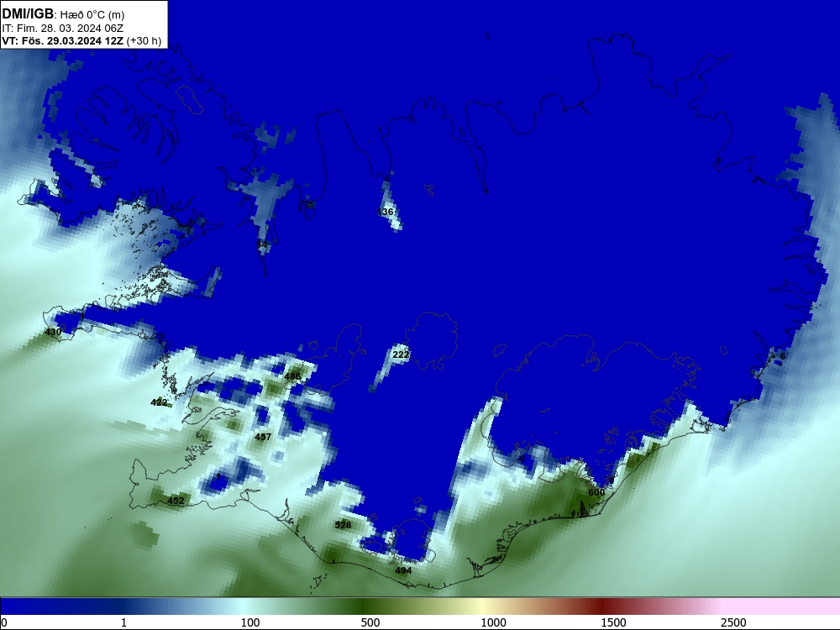Click the map value '430'
The image size is (840, 630).
coord(53,332)
